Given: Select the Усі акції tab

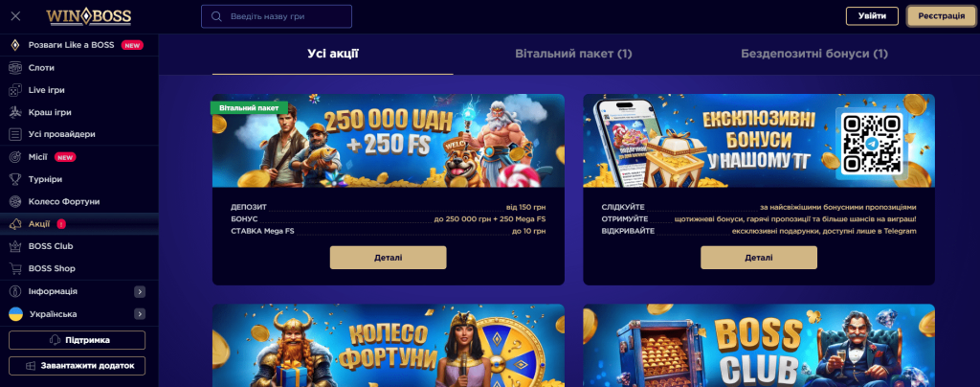Looking at the screenshot, I should pyautogui.click(x=332, y=54).
